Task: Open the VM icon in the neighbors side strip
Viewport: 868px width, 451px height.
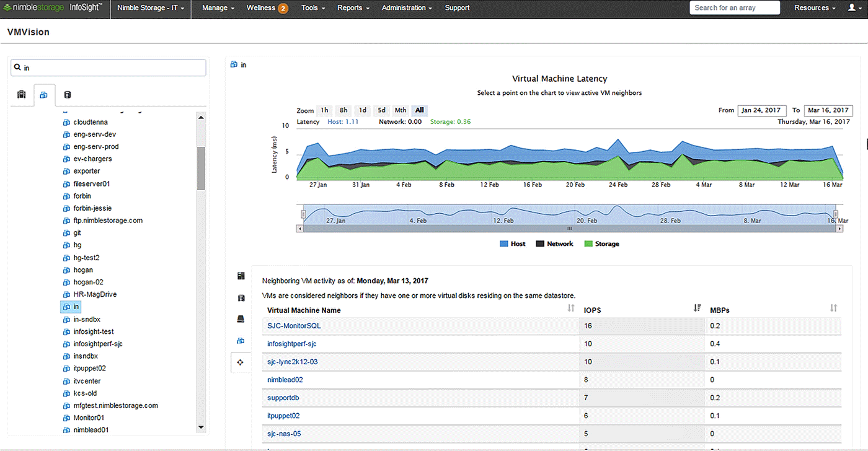Action: (x=241, y=341)
